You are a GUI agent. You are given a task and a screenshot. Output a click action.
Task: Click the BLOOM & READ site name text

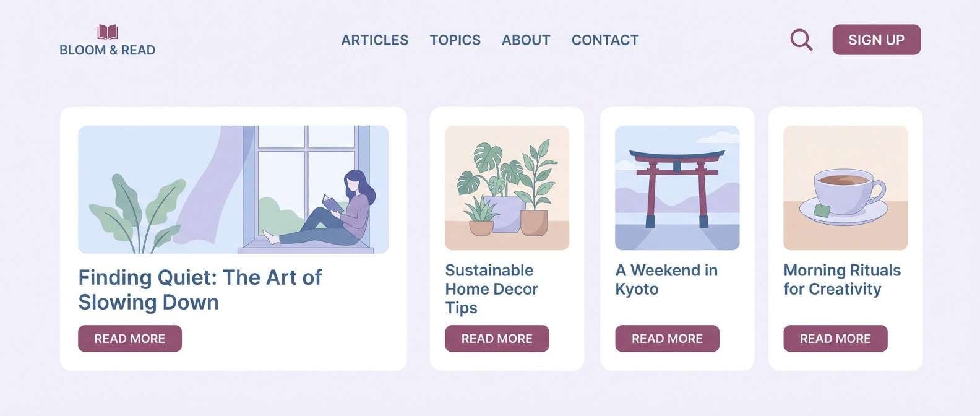pyautogui.click(x=106, y=50)
